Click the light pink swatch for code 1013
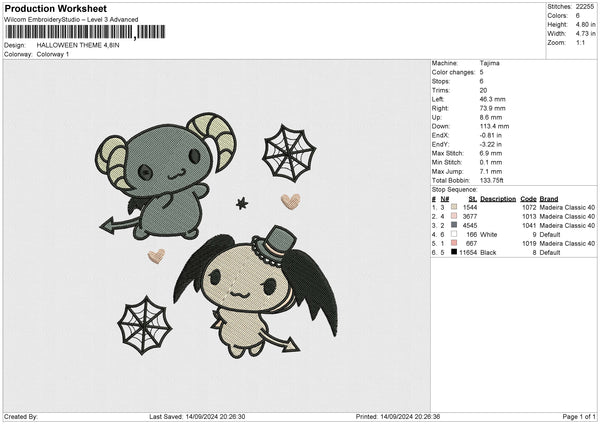Screen dimensions: 600x424 (454, 216)
